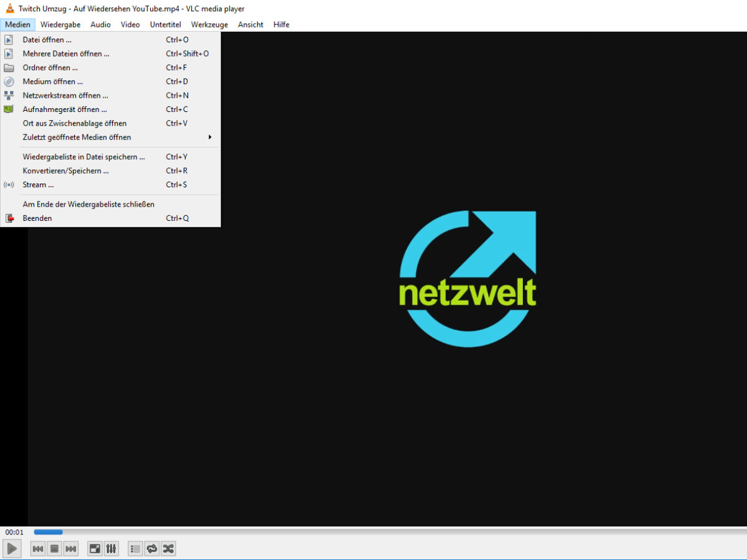747x560 pixels.
Task: Stop playback button
Action: click(54, 548)
